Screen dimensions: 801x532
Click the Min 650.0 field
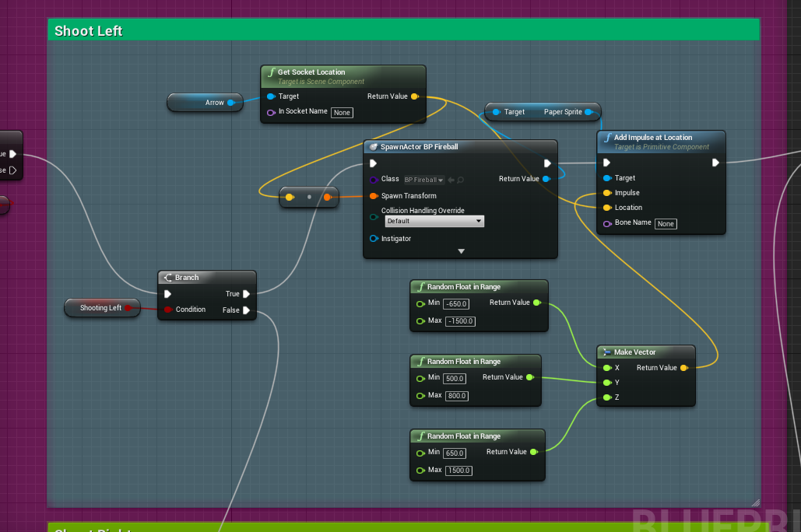tap(455, 453)
